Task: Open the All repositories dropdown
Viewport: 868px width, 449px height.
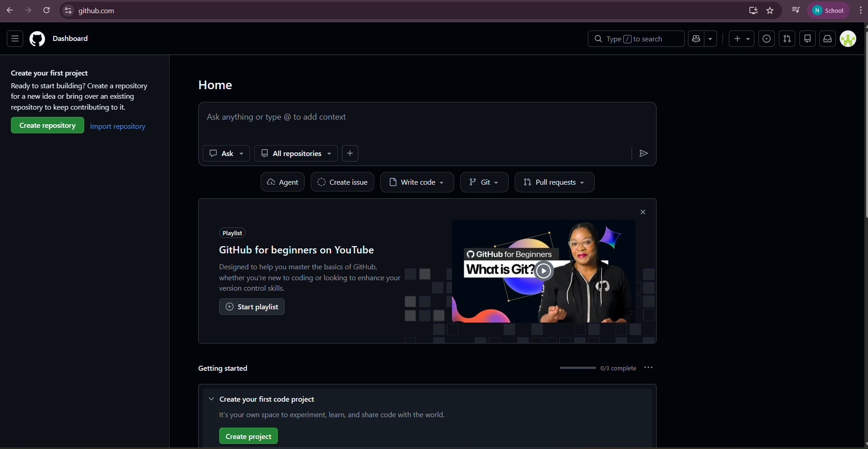Action: click(x=296, y=153)
